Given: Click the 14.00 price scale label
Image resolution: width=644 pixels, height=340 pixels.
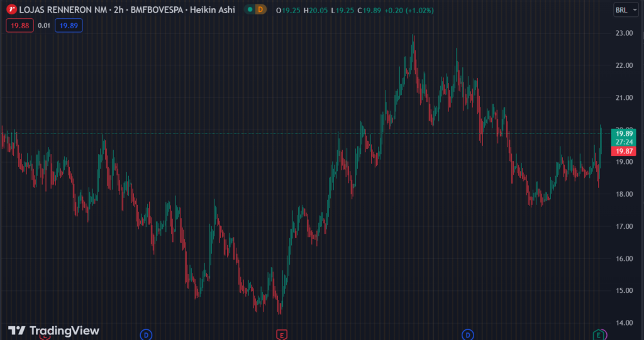Looking at the screenshot, I should [623, 323].
